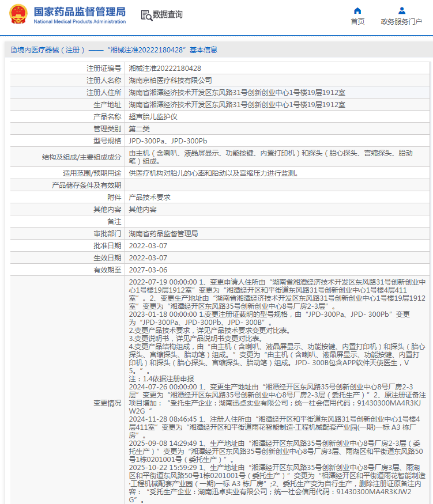Click registrant name 湖南京柏医疗科技有限公司
This screenshot has height=504, width=433.
[170, 81]
